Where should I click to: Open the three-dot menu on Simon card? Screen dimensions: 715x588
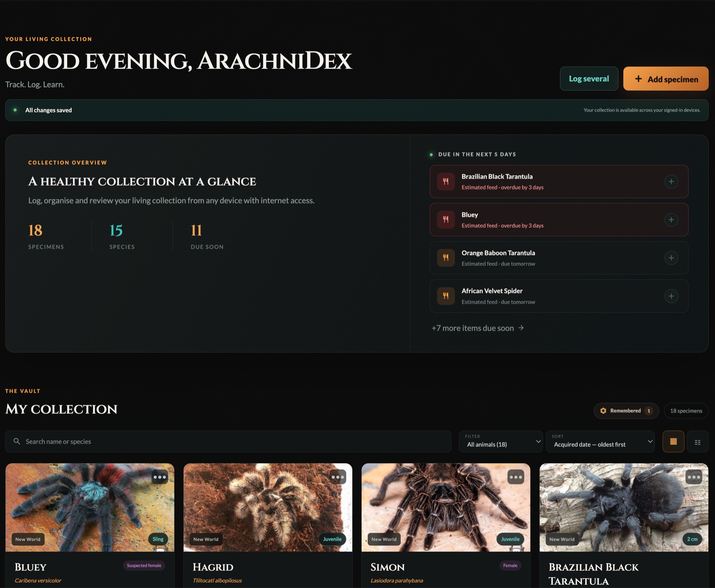tap(516, 477)
